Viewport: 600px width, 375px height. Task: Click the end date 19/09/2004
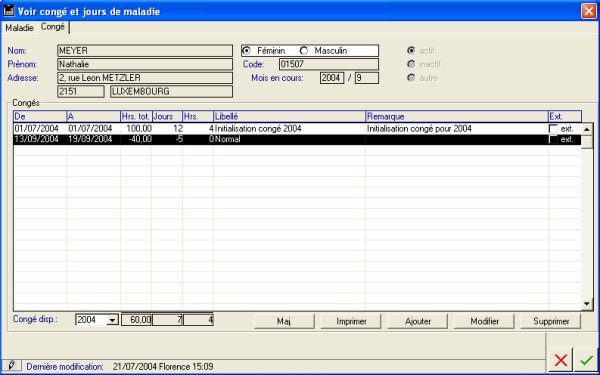tap(90, 139)
